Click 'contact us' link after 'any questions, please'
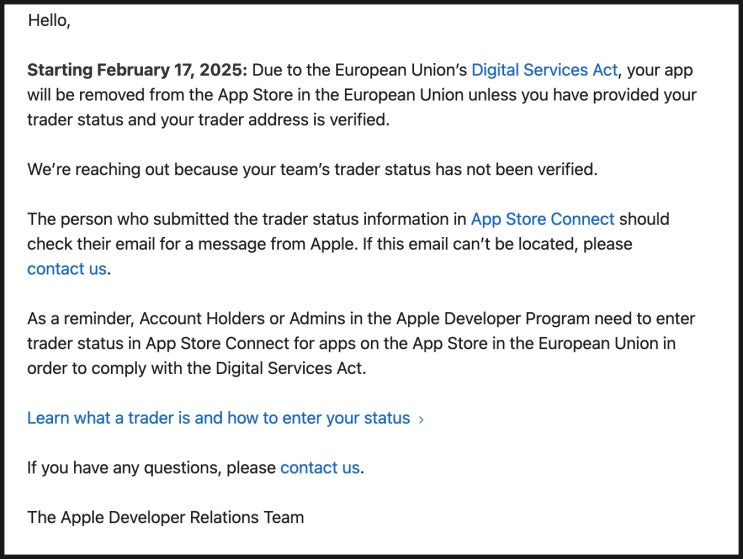The width and height of the screenshot is (743, 559). (319, 467)
